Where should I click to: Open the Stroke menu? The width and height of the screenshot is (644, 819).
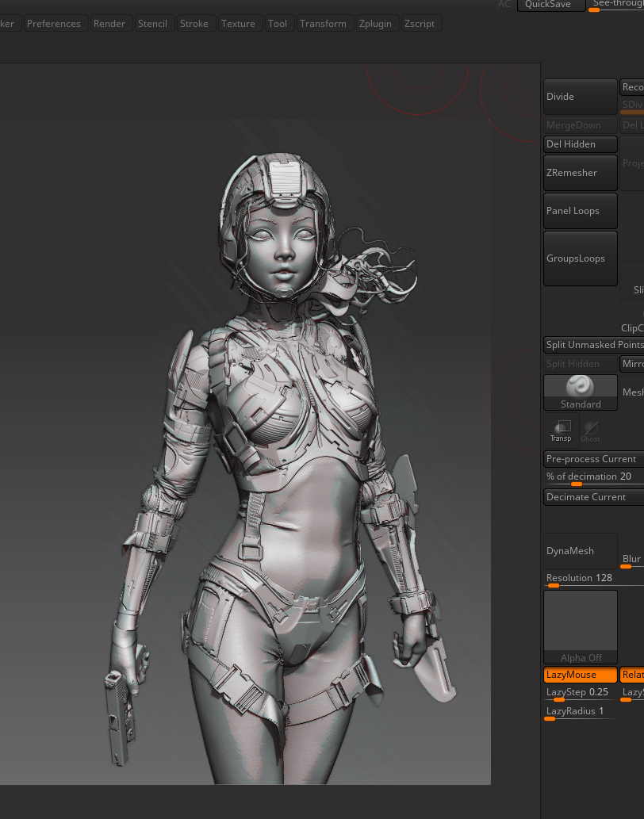[194, 24]
